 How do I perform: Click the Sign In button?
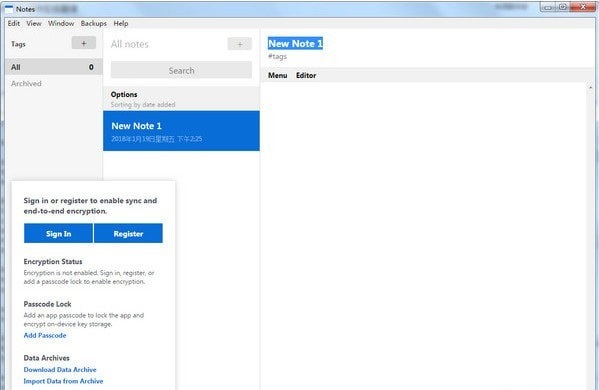pos(58,233)
